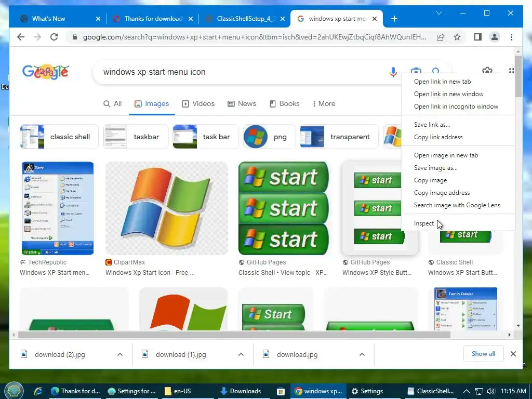The width and height of the screenshot is (532, 399).
Task: Click the network icon in system tray
Action: 478,391
